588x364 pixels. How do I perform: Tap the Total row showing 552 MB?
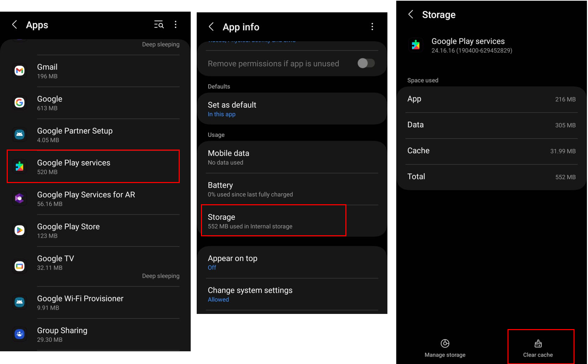[x=491, y=177]
